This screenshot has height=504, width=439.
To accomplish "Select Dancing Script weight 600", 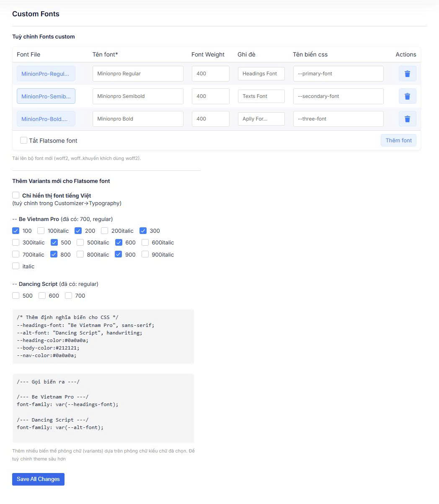I will 42,296.
